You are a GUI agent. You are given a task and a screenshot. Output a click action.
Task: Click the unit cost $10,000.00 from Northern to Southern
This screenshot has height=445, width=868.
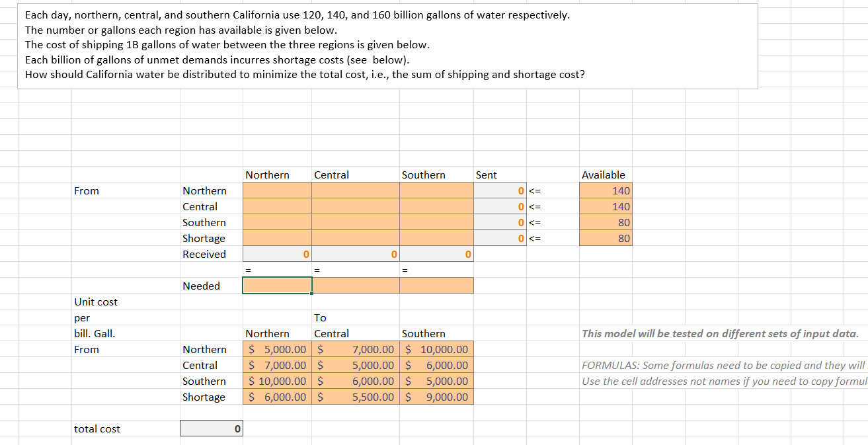point(436,349)
